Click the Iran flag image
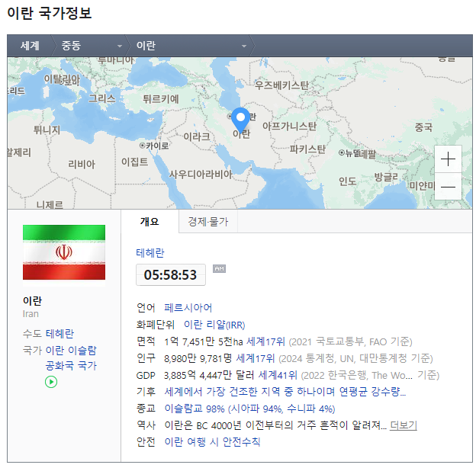This screenshot has height=468, width=476. click(x=64, y=252)
